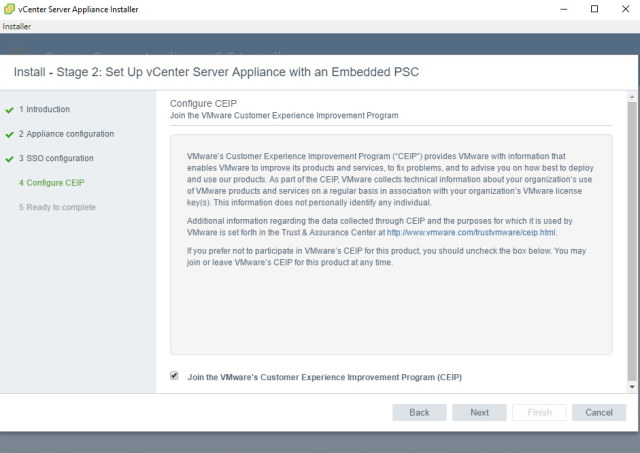Click the green checkmark beside Introduction
The width and height of the screenshot is (640, 453).
click(x=9, y=110)
